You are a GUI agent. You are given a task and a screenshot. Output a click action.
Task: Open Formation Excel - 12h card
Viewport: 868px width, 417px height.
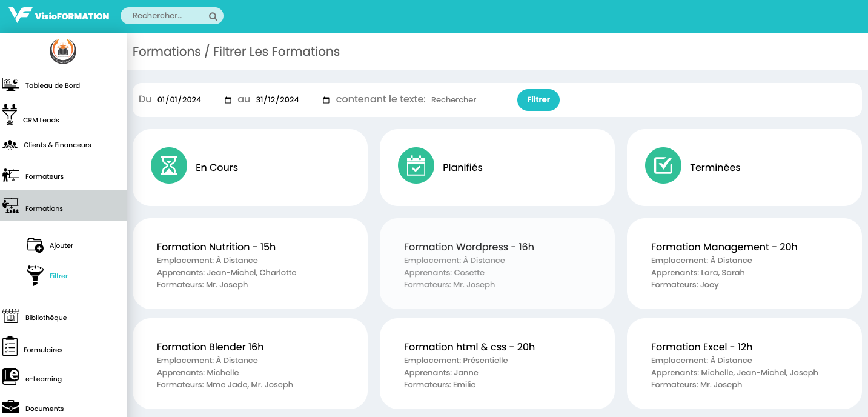tap(744, 364)
